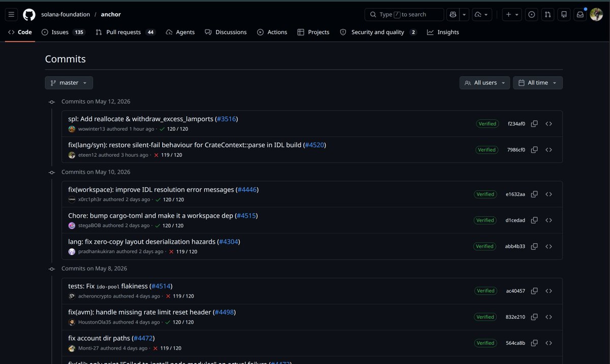The width and height of the screenshot is (610, 364).
Task: Open the agents cloud dropdown in header
Action: [482, 15]
